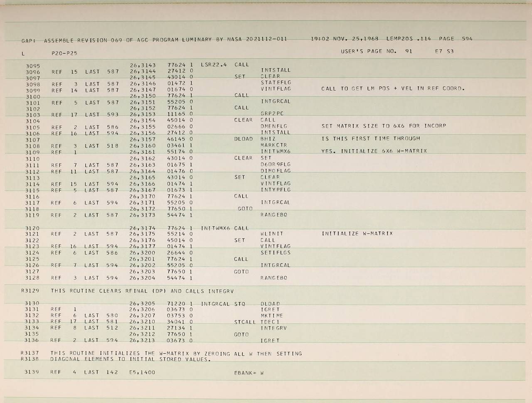Select operand 'MARKCTR'
532x403 pixels.
coord(274,145)
